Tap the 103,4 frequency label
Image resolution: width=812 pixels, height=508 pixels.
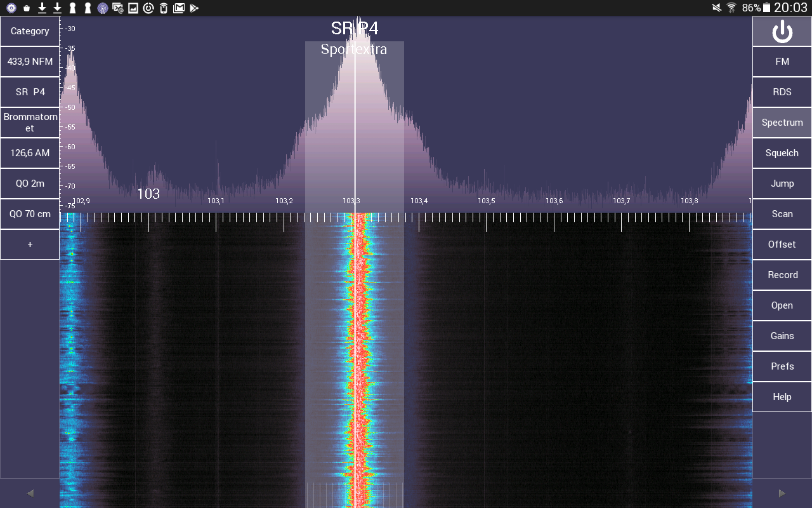pyautogui.click(x=419, y=201)
